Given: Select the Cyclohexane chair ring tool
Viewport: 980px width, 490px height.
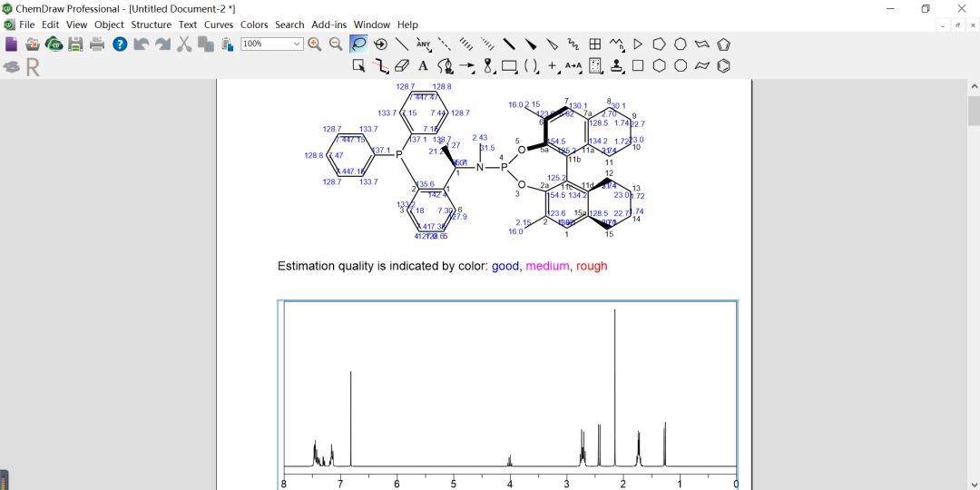Looking at the screenshot, I should click(701, 44).
